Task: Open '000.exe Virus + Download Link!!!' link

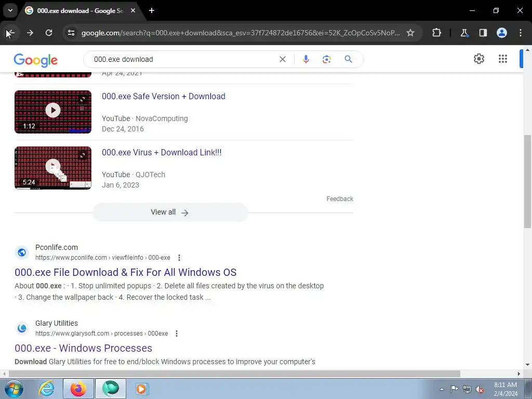Action: 162,152
